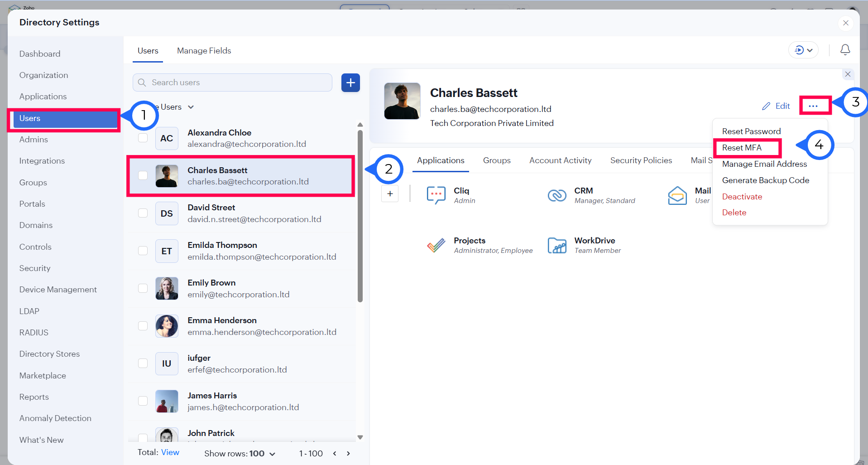Open Device Management in the sidebar
The width and height of the screenshot is (868, 465).
point(58,290)
